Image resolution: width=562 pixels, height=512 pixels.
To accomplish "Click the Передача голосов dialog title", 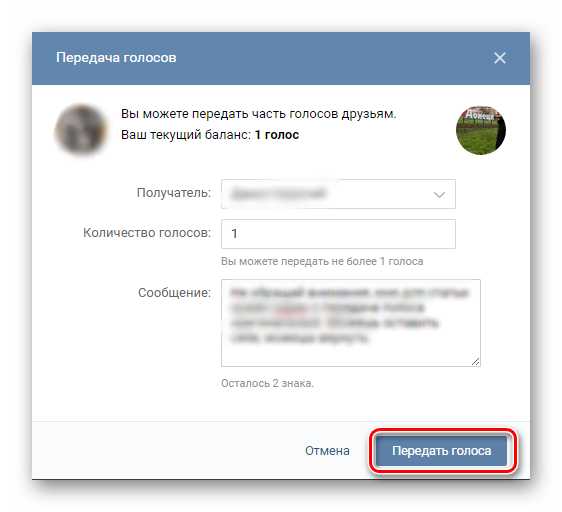I will [x=116, y=58].
